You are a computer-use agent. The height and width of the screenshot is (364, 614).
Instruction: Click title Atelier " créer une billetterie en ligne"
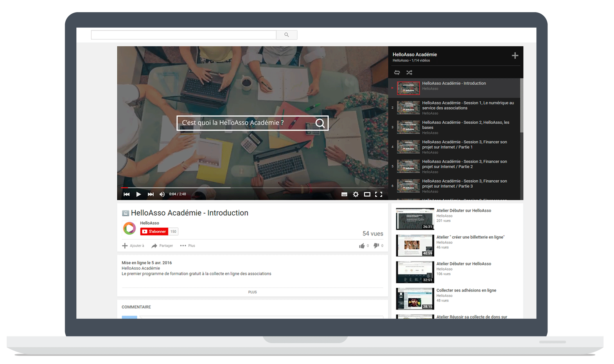pos(471,237)
